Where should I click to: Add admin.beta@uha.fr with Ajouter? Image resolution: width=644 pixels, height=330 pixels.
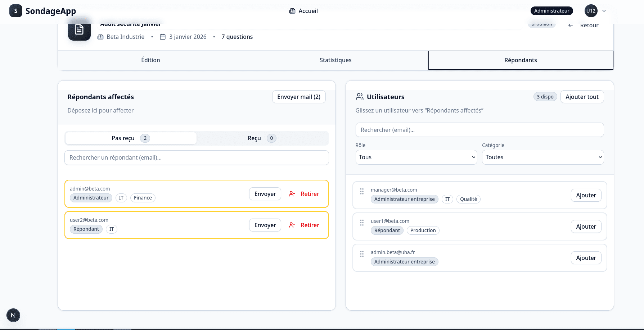tap(586, 258)
